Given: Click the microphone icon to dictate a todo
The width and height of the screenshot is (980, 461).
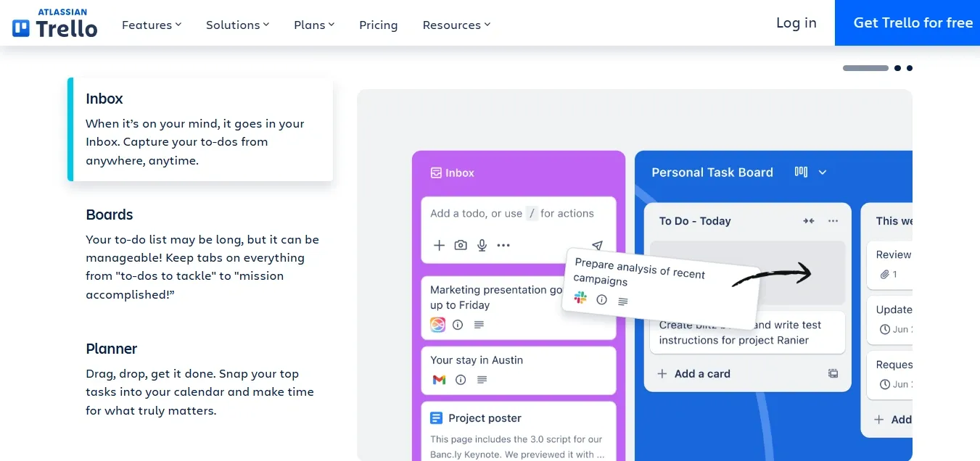Looking at the screenshot, I should (482, 245).
